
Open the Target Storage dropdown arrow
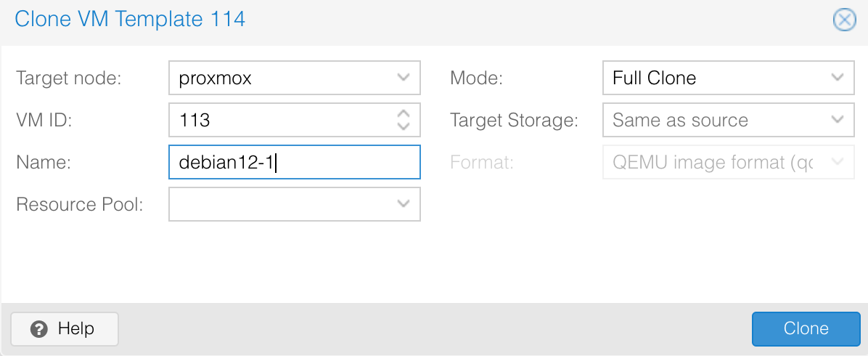click(838, 120)
